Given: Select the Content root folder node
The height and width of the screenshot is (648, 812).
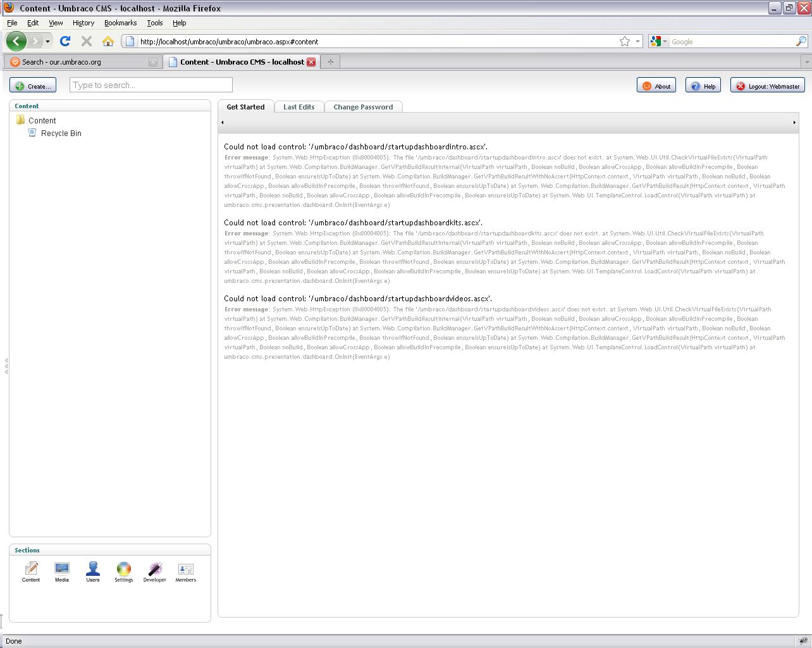Looking at the screenshot, I should (37, 120).
